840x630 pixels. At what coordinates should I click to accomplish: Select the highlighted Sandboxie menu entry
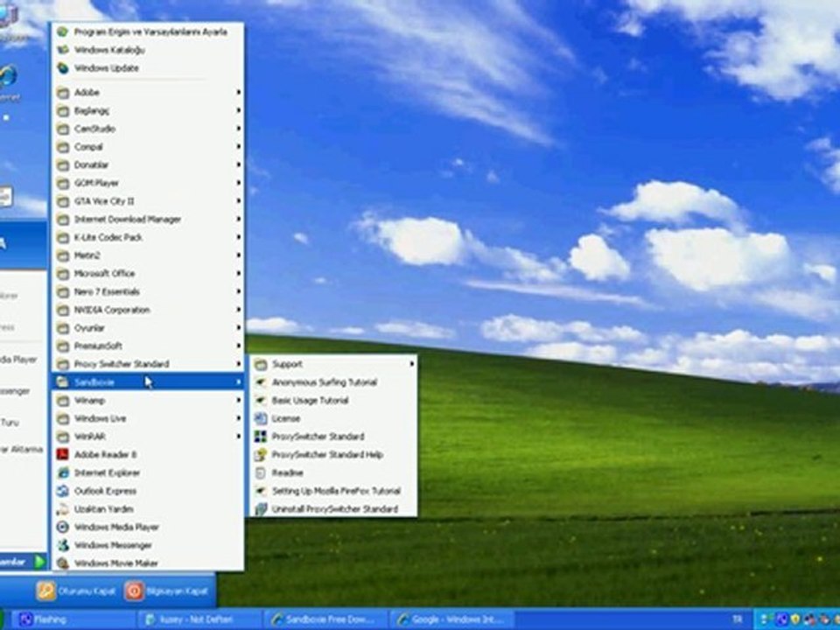tap(149, 382)
